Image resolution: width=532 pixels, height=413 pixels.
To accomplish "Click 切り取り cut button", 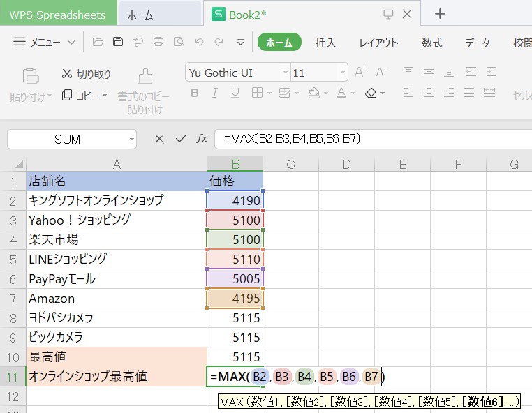I will [x=86, y=74].
